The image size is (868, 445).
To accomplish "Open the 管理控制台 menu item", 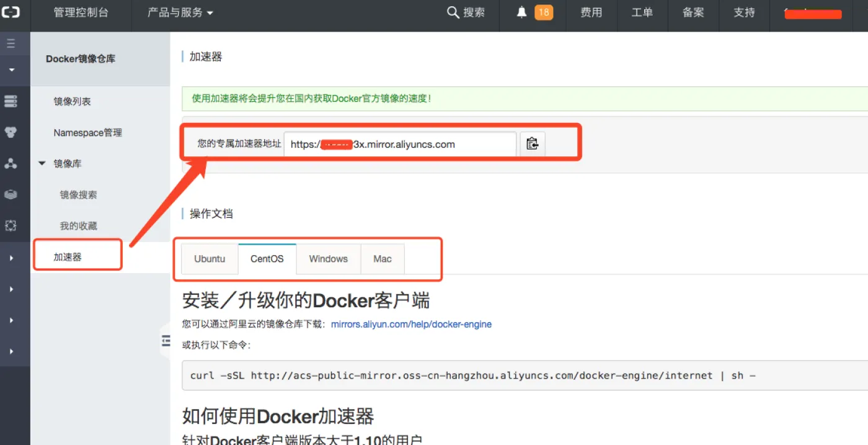I will [81, 12].
